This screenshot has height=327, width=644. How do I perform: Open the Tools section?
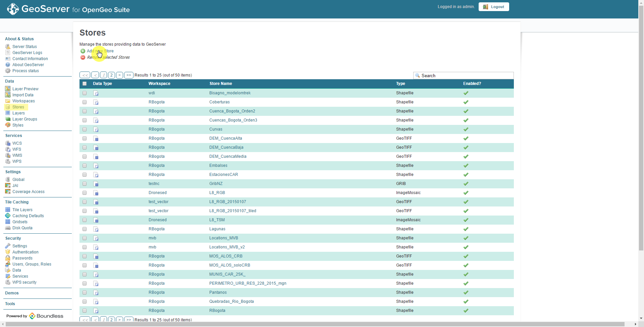pos(10,304)
